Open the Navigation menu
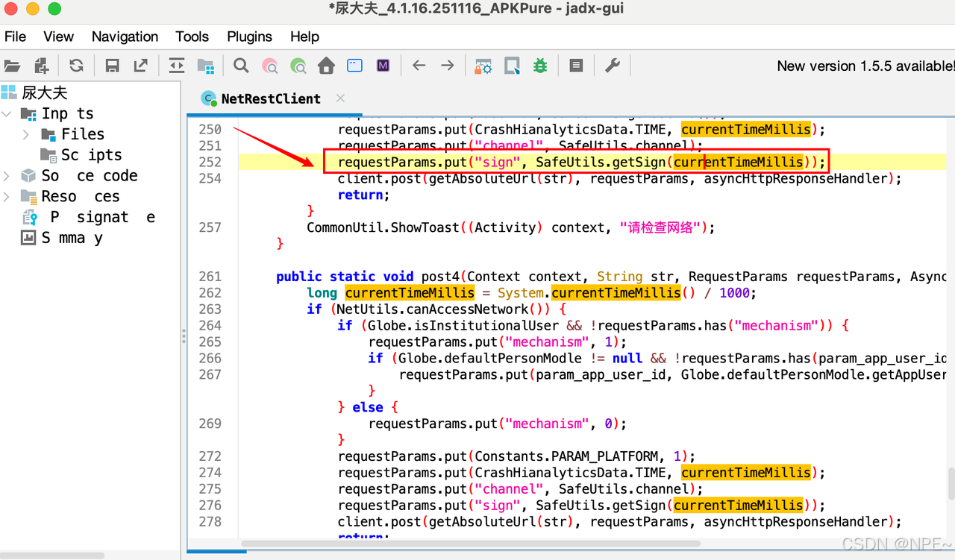Screen dimensions: 955x560 [x=125, y=37]
